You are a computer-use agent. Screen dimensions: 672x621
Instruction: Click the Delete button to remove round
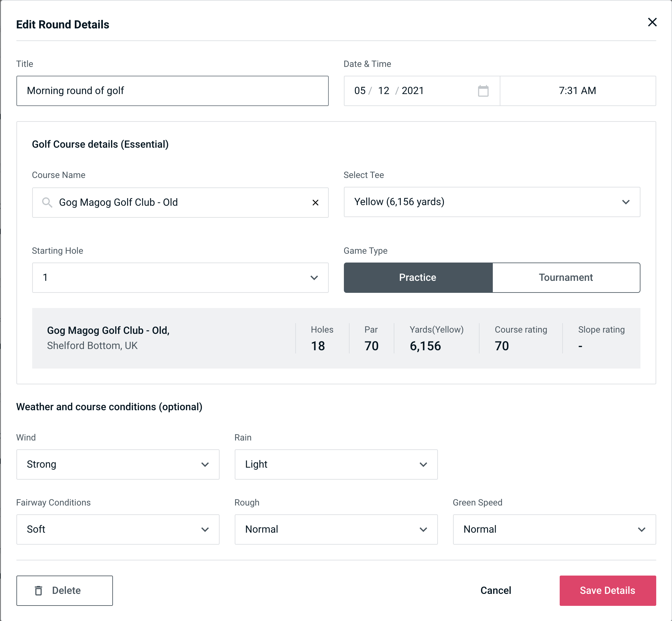(65, 591)
